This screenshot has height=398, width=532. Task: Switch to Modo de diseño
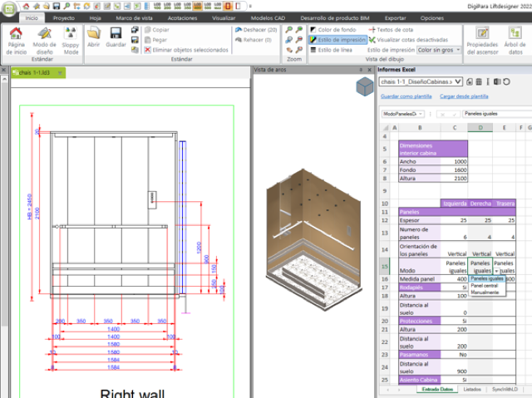coord(44,41)
